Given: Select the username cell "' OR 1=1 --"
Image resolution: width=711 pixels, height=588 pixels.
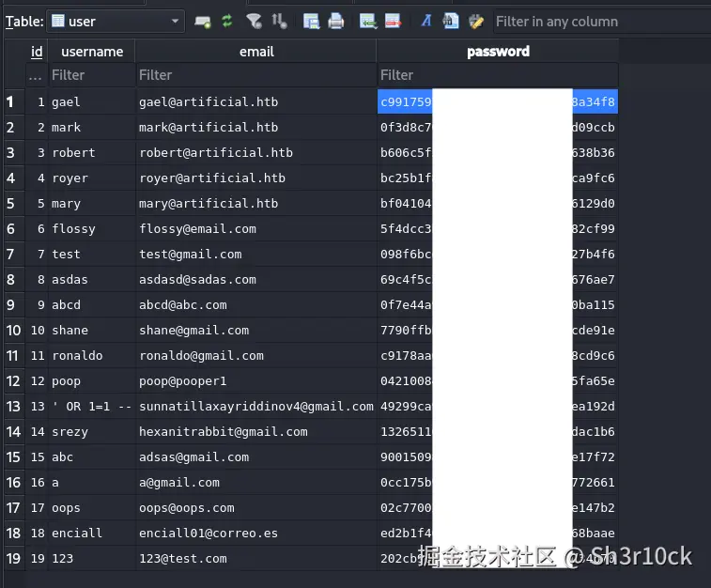Looking at the screenshot, I should (x=92, y=406).
